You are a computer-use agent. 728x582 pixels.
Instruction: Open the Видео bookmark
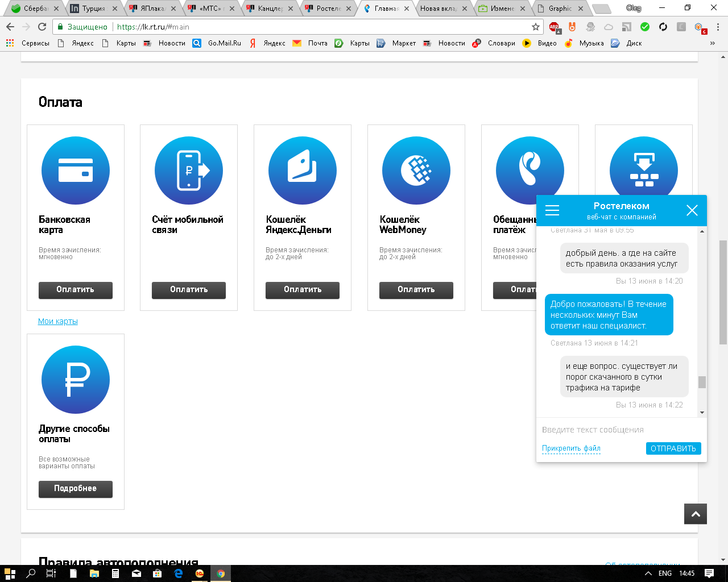pos(540,43)
